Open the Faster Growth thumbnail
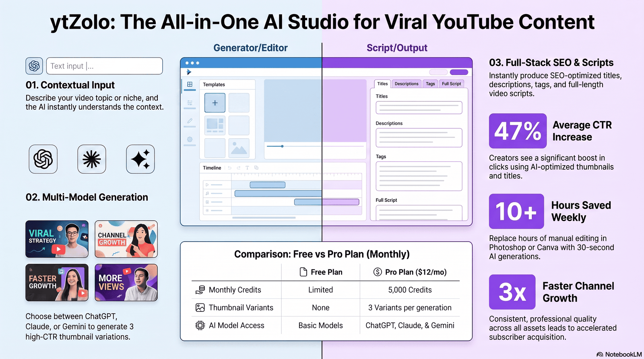The image size is (644, 359). tap(57, 283)
